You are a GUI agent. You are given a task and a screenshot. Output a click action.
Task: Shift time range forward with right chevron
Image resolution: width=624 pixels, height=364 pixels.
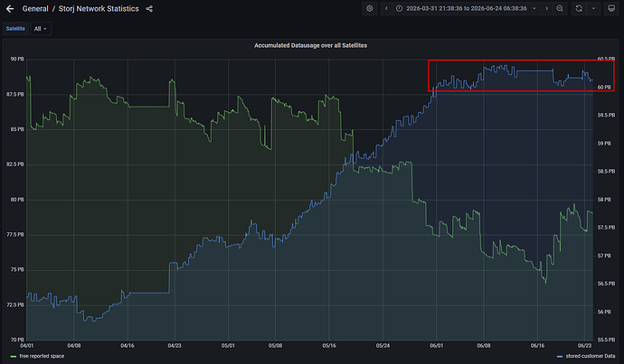pos(547,8)
